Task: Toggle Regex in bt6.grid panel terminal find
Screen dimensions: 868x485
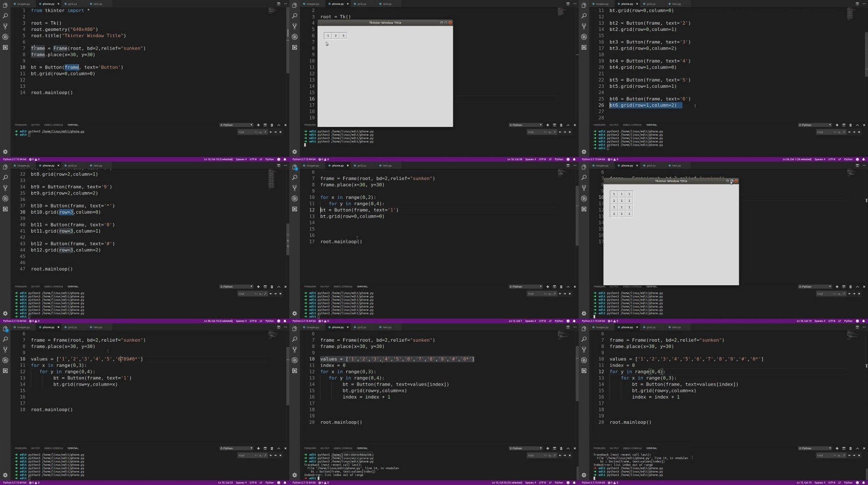Action: pos(843,132)
